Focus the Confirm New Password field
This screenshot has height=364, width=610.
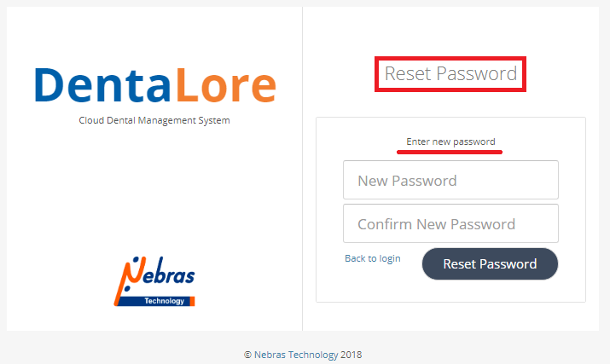(450, 224)
